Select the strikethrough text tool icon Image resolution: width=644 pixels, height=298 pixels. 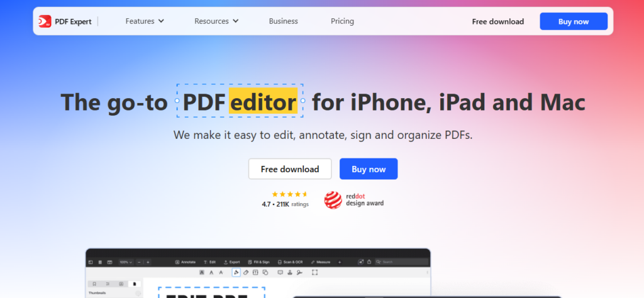tap(221, 273)
